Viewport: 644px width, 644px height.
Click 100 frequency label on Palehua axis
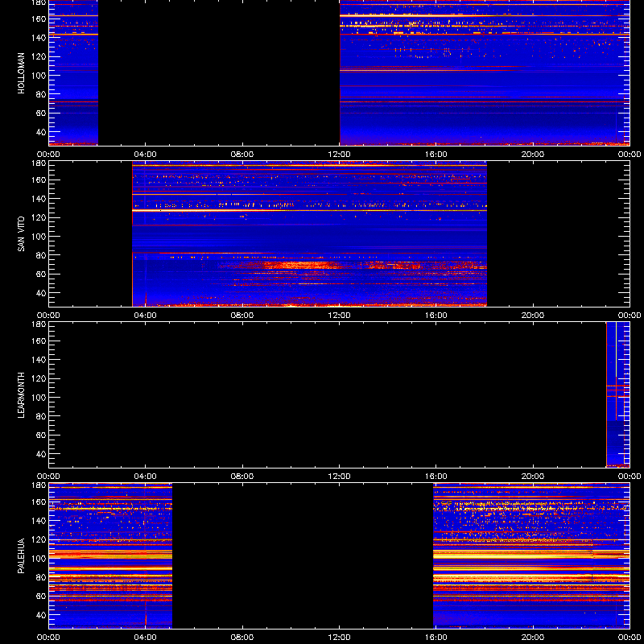point(40,559)
